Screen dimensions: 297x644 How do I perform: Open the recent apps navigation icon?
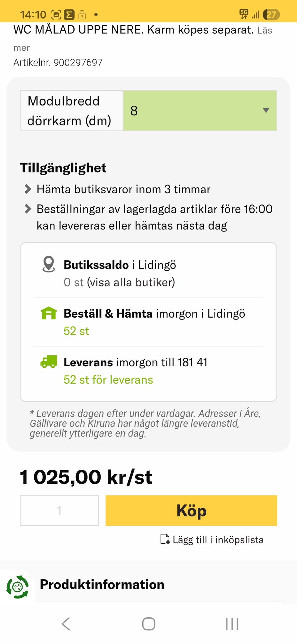232,624
